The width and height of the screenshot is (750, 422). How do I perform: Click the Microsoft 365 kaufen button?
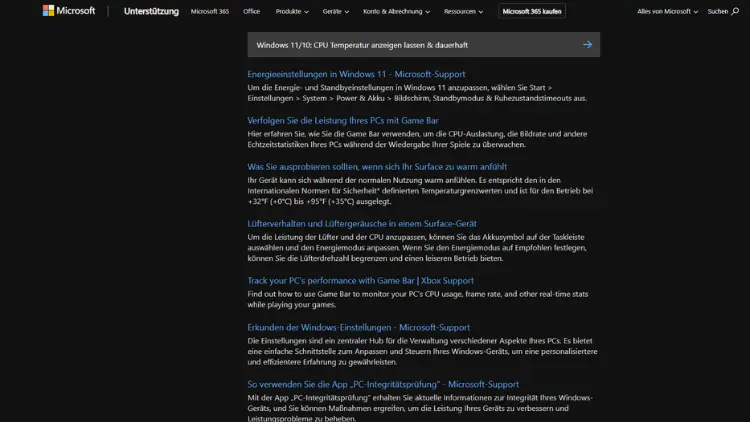532,11
